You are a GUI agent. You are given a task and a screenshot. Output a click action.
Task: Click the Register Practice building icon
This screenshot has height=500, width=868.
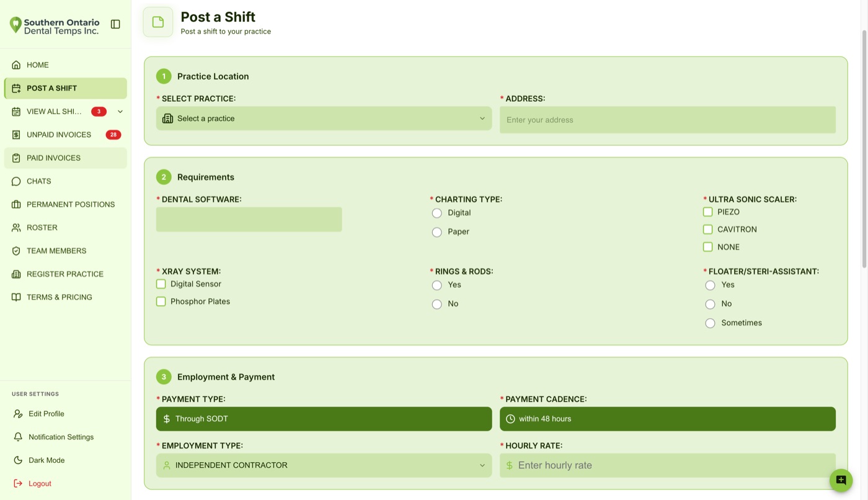[x=16, y=274]
